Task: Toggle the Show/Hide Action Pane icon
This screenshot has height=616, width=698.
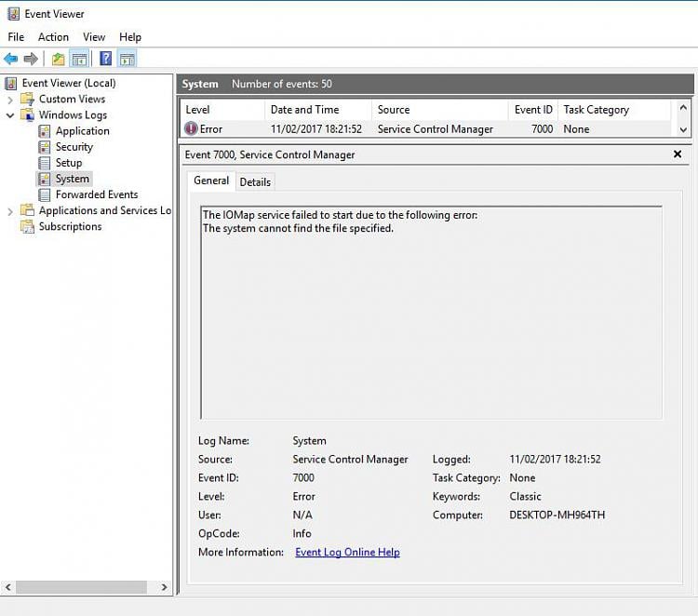Action: 128,60
